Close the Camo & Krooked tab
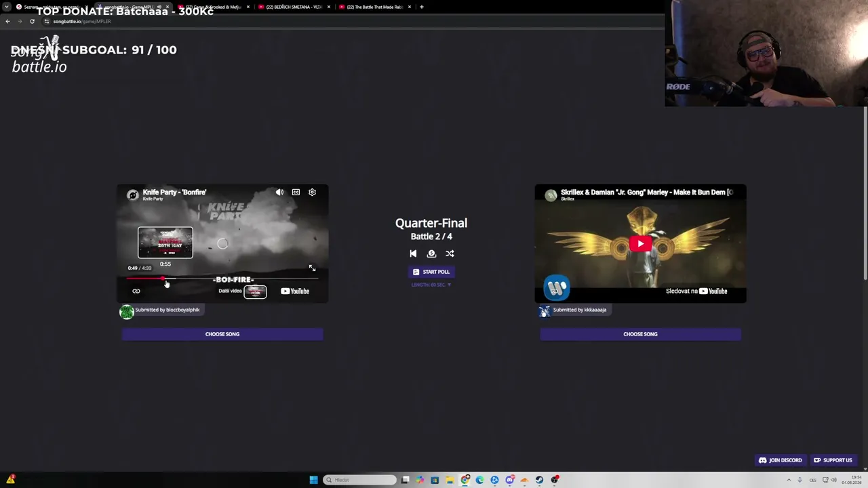 pyautogui.click(x=248, y=7)
